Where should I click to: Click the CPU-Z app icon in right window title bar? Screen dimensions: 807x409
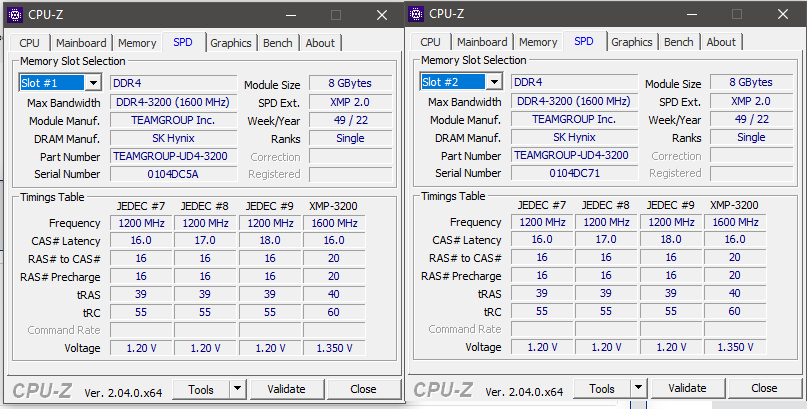pos(416,14)
